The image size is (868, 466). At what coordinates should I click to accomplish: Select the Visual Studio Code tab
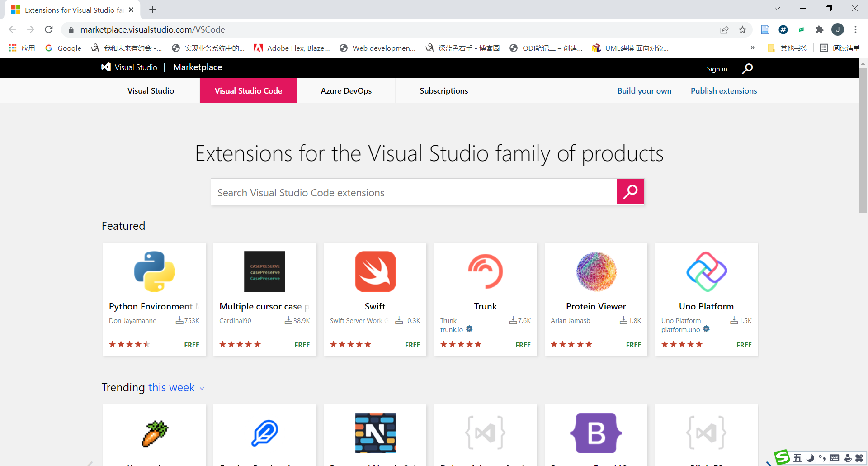[248, 90]
